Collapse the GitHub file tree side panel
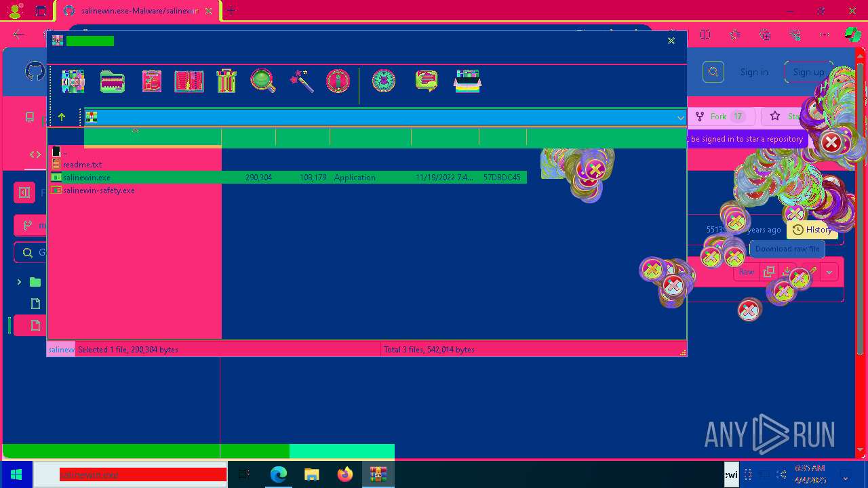The width and height of the screenshot is (868, 488). (24, 192)
